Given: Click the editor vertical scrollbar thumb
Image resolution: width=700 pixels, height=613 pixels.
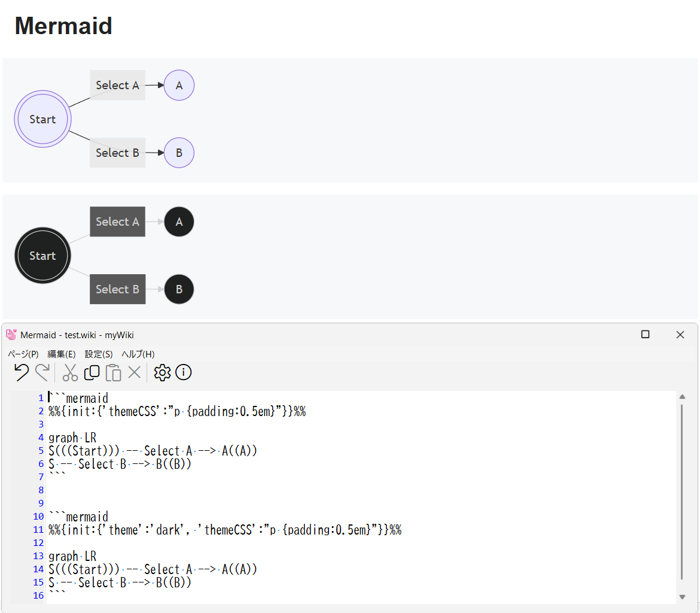Looking at the screenshot, I should 682,491.
